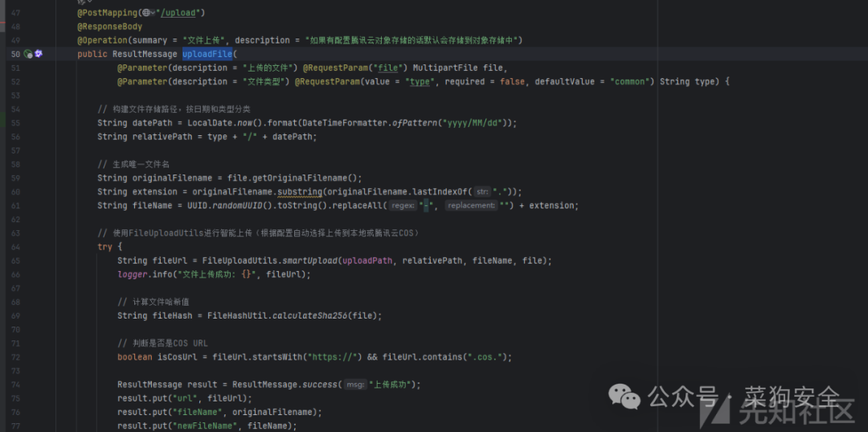Click the green endpoint gutter icon on line 50
The height and width of the screenshot is (432, 868).
pyautogui.click(x=27, y=54)
